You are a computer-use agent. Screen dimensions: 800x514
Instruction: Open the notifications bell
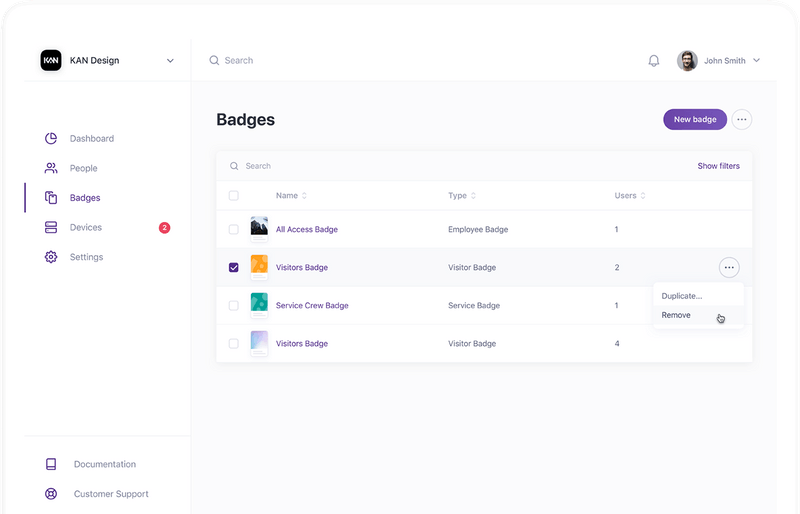[654, 61]
